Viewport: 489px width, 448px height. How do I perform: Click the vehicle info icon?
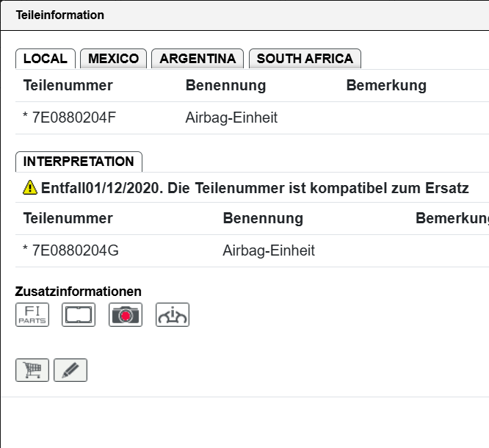coord(173,314)
